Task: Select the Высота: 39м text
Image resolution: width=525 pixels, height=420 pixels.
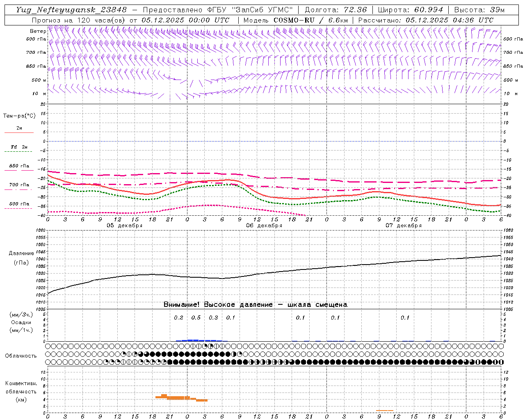Action: [480, 10]
